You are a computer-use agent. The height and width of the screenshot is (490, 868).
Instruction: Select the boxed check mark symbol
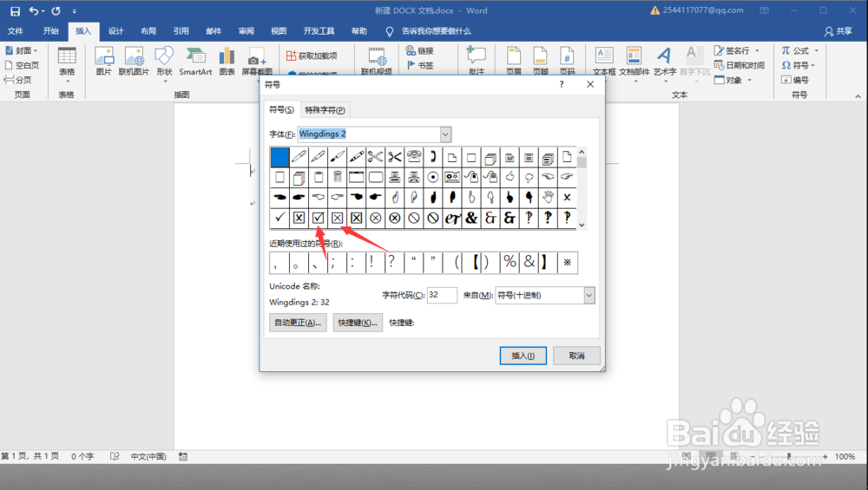tap(318, 218)
